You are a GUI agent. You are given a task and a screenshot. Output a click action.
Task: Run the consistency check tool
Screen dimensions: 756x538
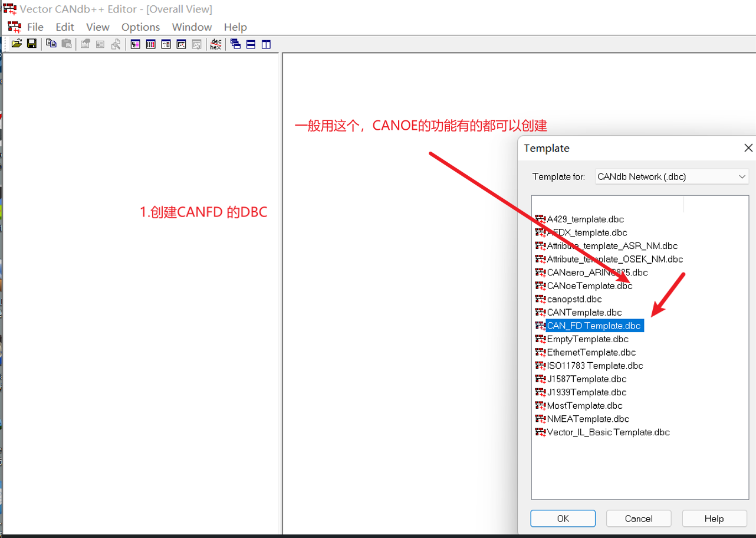(x=116, y=44)
